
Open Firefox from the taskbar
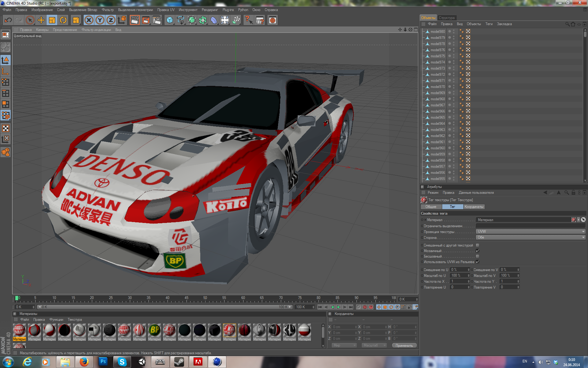84,362
